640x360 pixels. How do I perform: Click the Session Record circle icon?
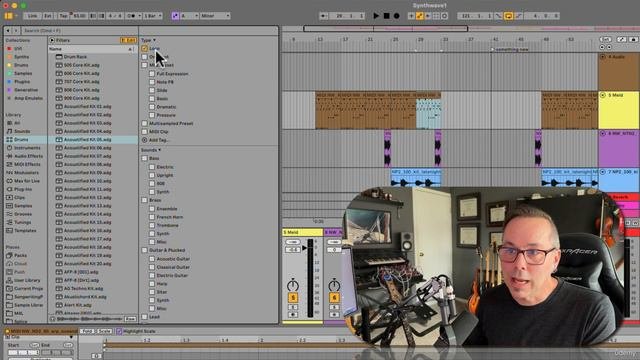coord(444,16)
